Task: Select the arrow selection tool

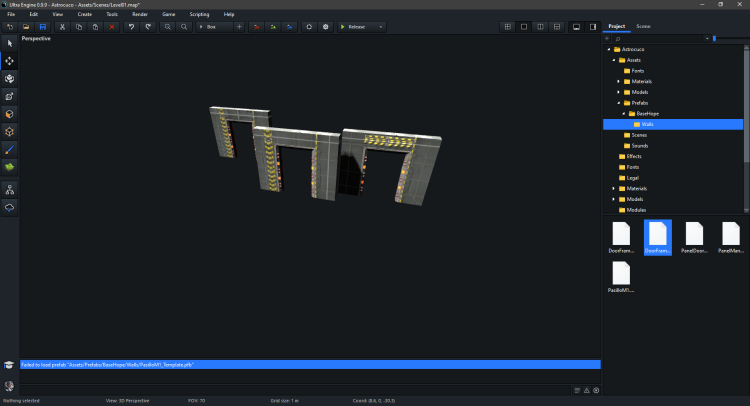Action: (x=9, y=43)
